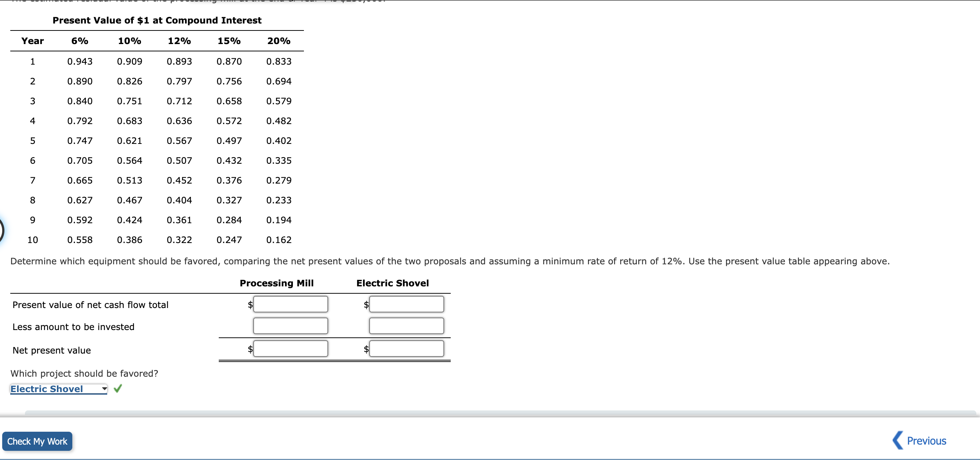Image resolution: width=980 pixels, height=460 pixels.
Task: Click the 0.482 value in year 4
Action: click(x=279, y=121)
